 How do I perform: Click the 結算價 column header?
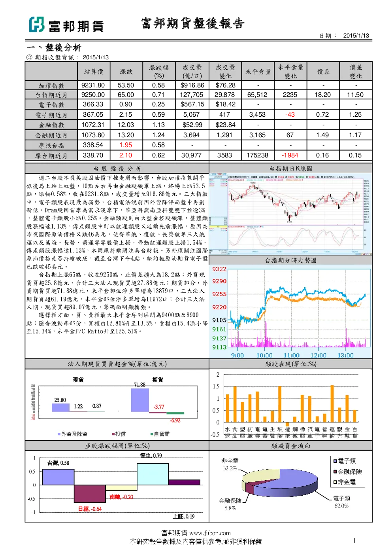click(x=94, y=72)
